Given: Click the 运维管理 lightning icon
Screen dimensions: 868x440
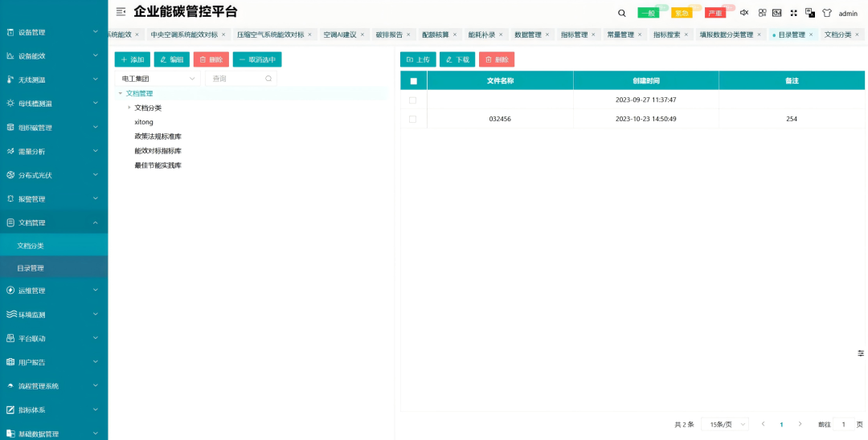Looking at the screenshot, I should (10, 290).
